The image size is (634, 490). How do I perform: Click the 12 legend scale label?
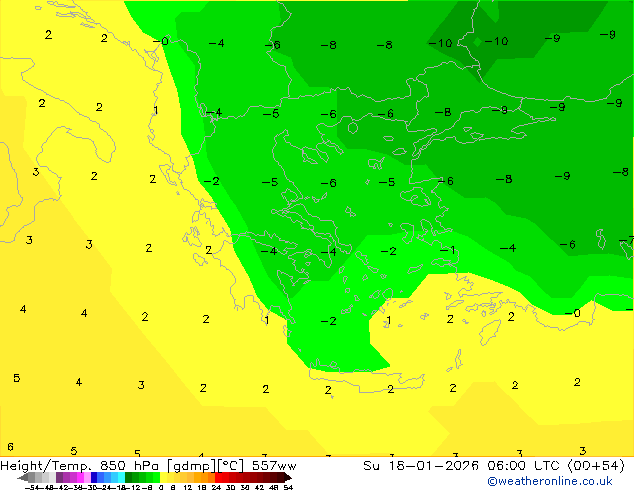[x=188, y=488]
